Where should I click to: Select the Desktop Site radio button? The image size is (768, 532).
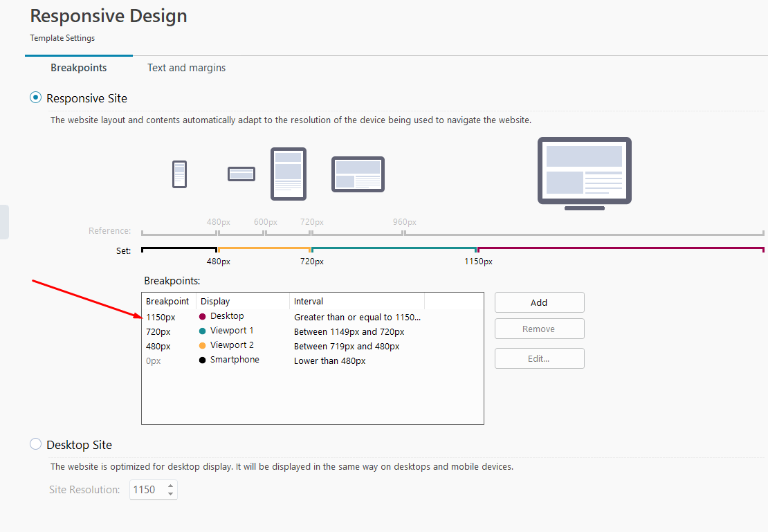pyautogui.click(x=35, y=444)
